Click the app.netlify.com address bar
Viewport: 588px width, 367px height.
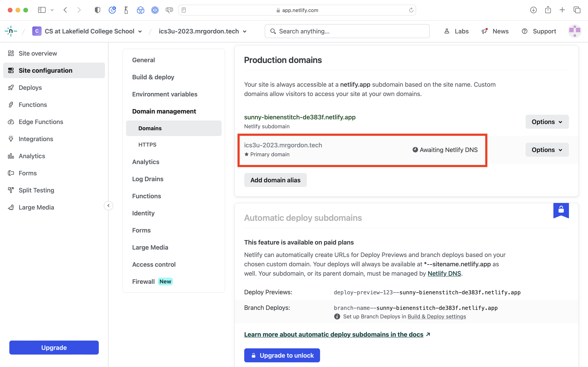click(297, 10)
